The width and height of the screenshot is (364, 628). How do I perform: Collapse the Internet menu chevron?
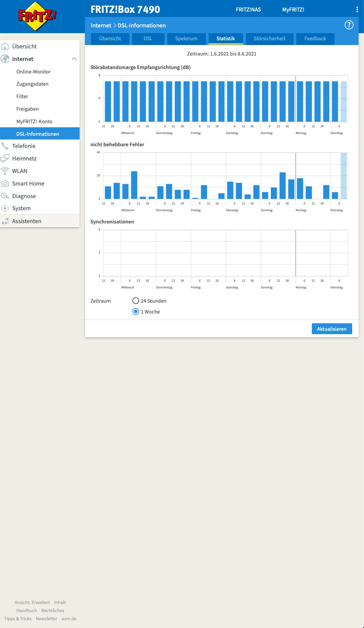(x=74, y=59)
